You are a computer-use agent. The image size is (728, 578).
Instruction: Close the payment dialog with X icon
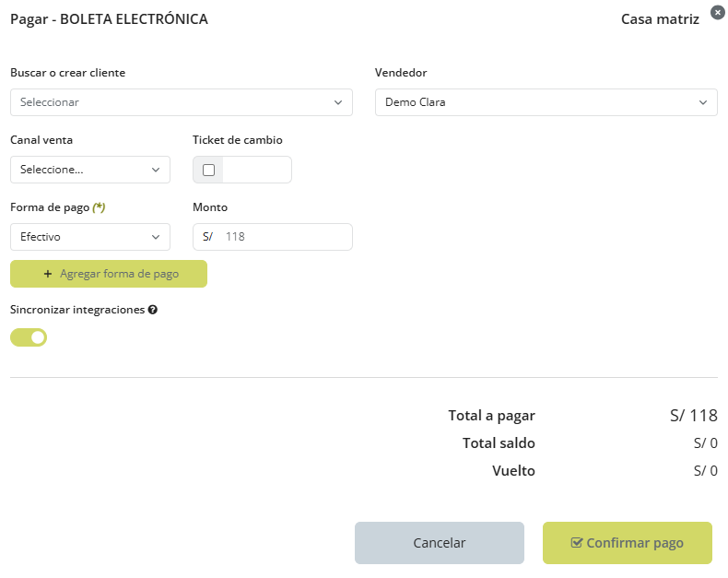click(x=718, y=13)
